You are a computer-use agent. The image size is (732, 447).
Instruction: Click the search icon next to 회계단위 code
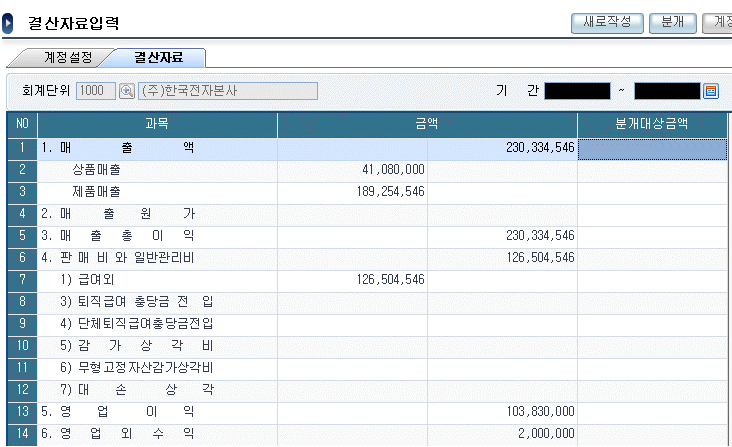(x=127, y=91)
